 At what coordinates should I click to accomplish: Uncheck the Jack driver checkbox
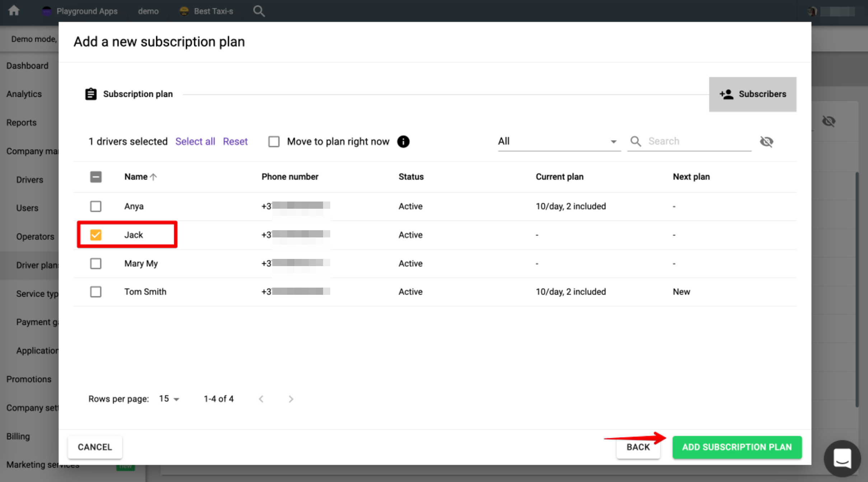point(95,235)
